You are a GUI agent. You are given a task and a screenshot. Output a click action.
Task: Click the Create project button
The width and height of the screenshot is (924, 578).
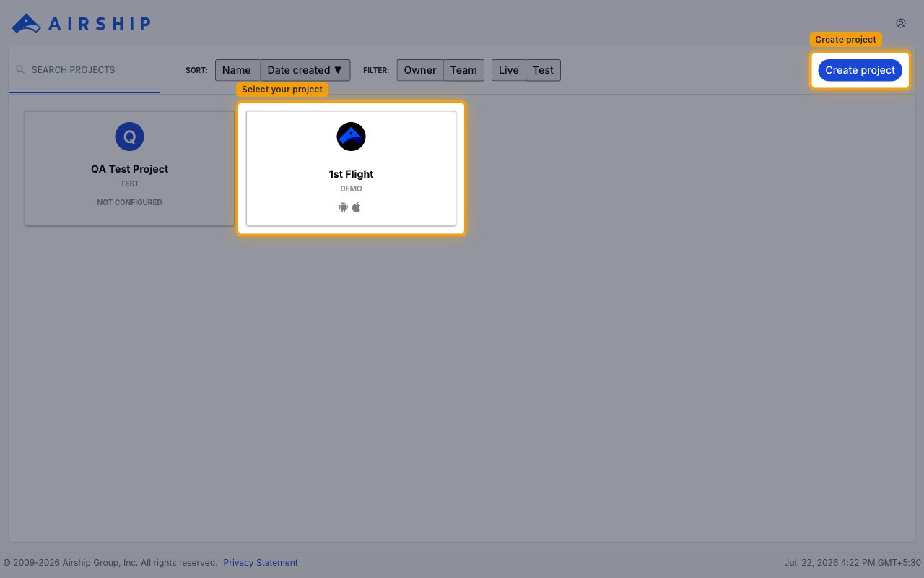pos(860,70)
